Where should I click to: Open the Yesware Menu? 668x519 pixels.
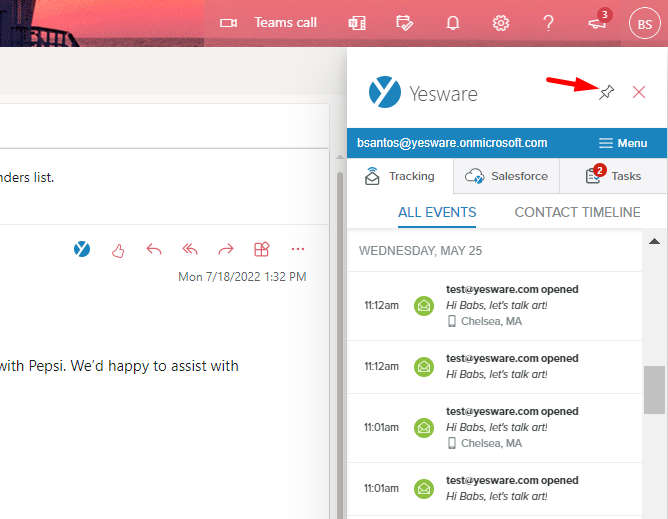click(623, 143)
